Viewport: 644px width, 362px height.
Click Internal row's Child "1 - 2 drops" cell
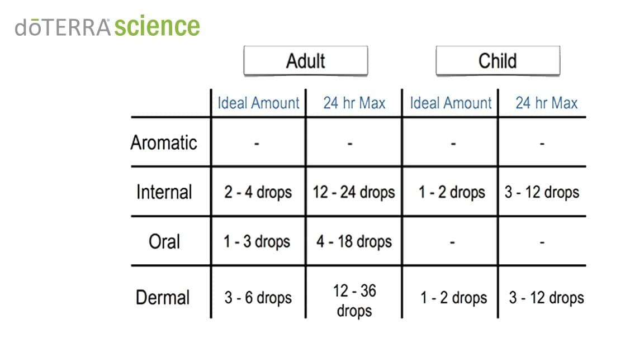[x=452, y=192]
